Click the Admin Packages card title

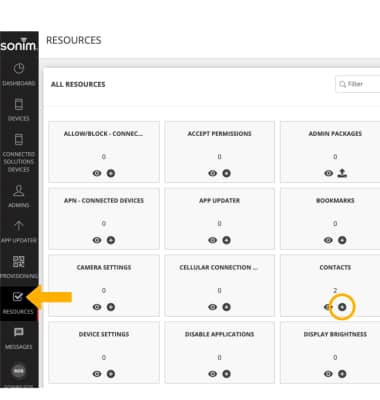pos(335,134)
